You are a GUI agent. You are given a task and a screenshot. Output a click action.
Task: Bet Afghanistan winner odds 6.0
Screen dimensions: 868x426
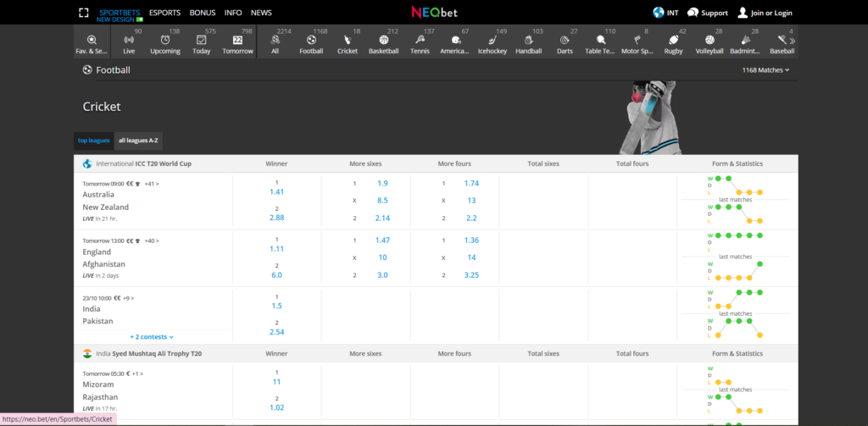tap(276, 275)
